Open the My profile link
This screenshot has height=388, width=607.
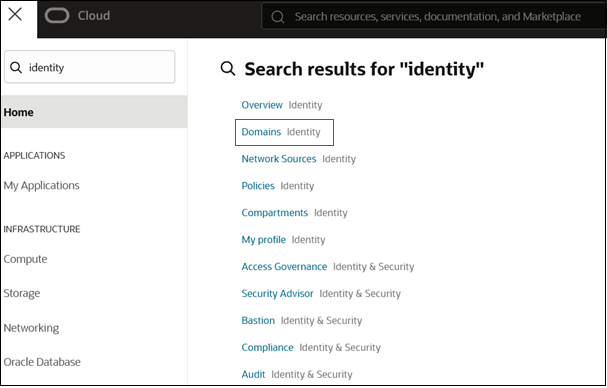click(264, 240)
